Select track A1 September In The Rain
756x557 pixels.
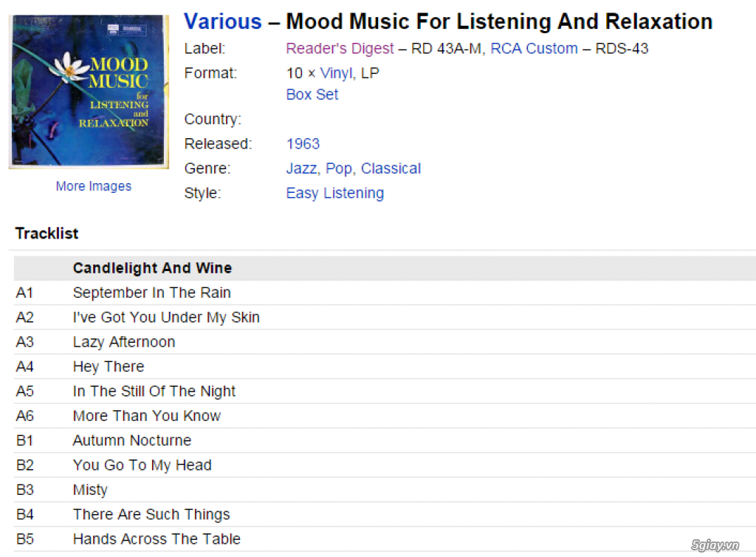click(x=151, y=293)
